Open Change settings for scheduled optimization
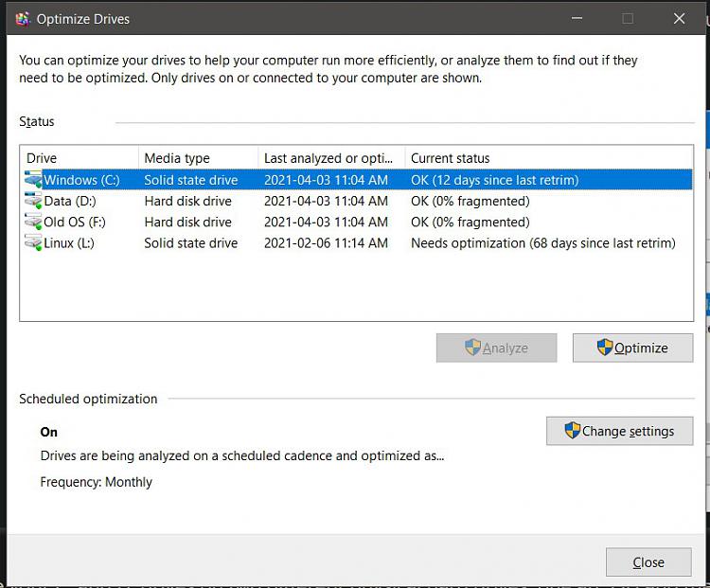This screenshot has height=588, width=710. [x=619, y=431]
